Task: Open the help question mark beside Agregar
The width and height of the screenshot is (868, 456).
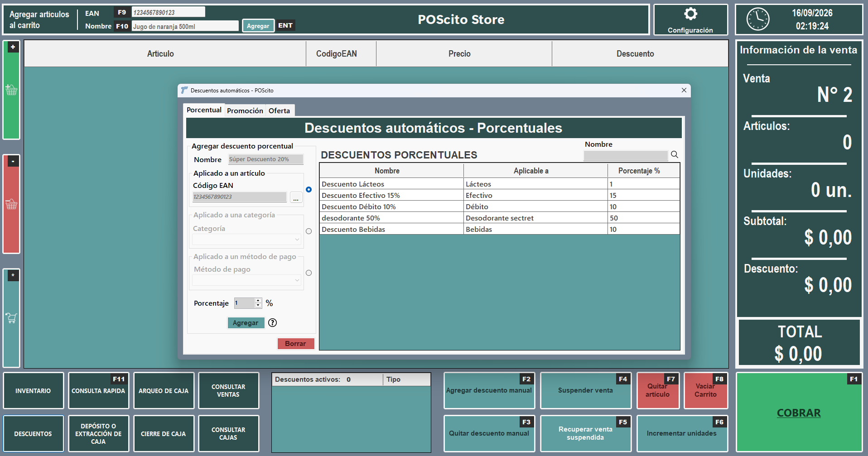Action: coord(272,323)
